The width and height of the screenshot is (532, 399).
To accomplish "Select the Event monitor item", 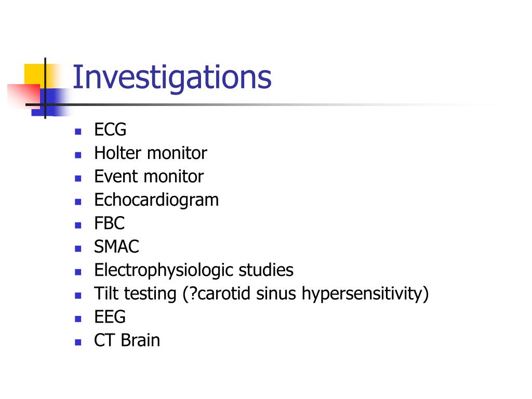I will point(149,177).
